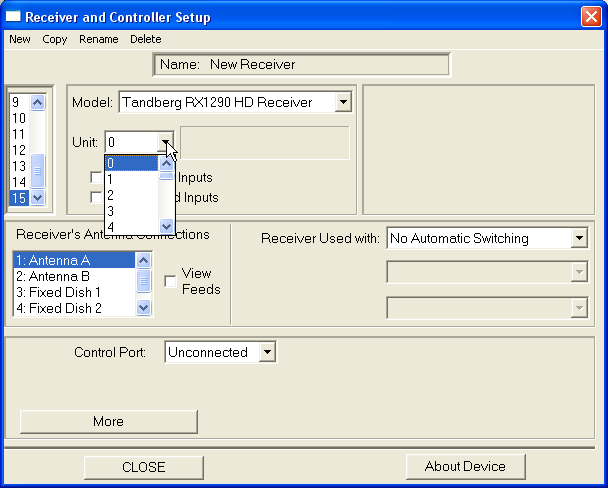The image size is (608, 488).
Task: Expand the Model dropdown list
Action: point(343,102)
